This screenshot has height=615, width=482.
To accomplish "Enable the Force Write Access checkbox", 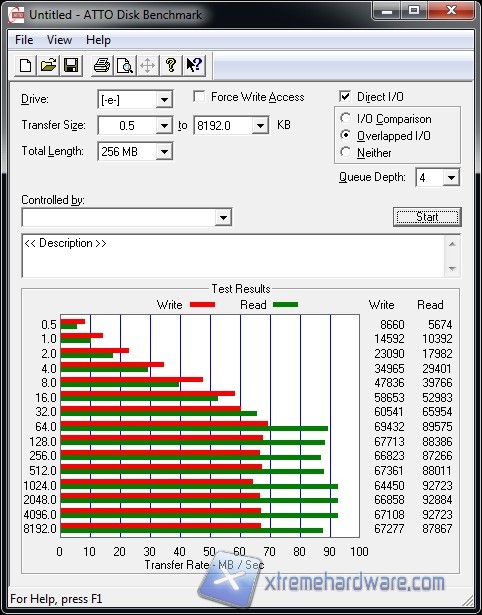I will click(x=199, y=96).
